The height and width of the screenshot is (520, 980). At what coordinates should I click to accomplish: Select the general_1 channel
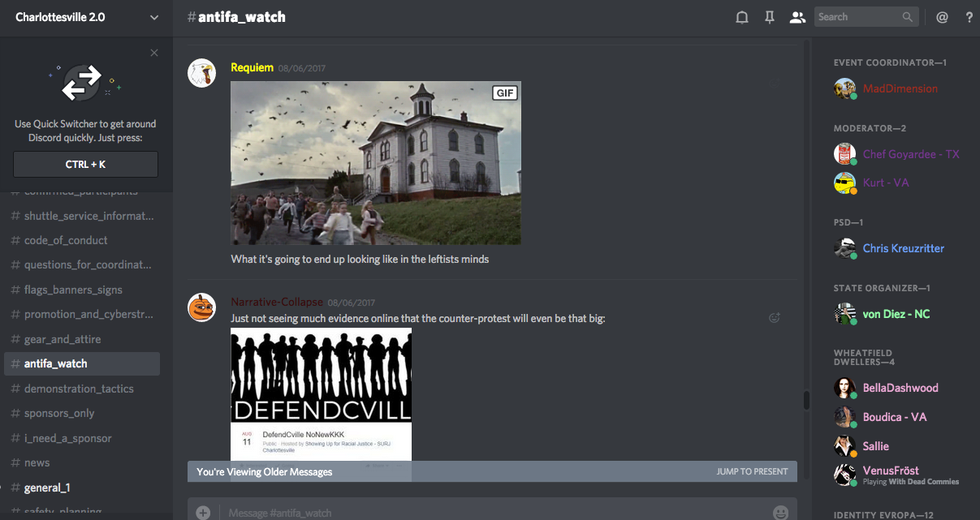click(x=47, y=488)
